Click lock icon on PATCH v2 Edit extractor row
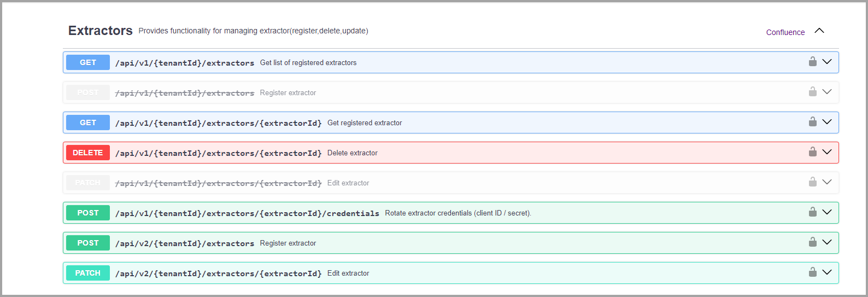The height and width of the screenshot is (297, 868). [x=812, y=272]
